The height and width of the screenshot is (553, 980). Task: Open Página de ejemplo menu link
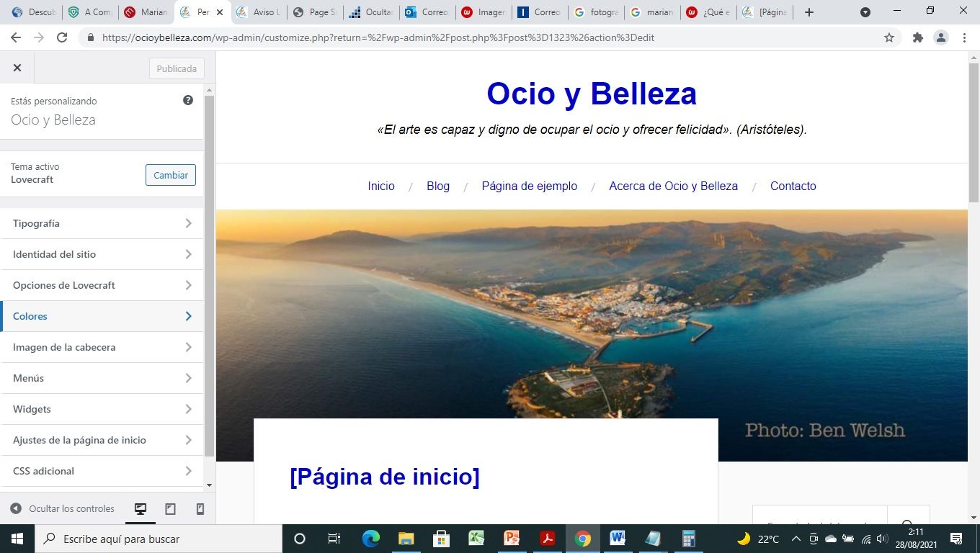(x=530, y=186)
